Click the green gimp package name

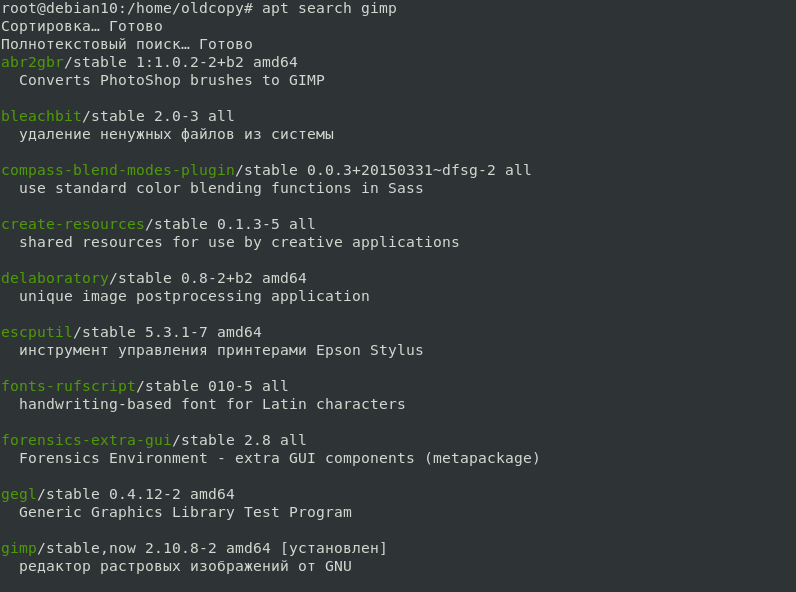[19, 548]
